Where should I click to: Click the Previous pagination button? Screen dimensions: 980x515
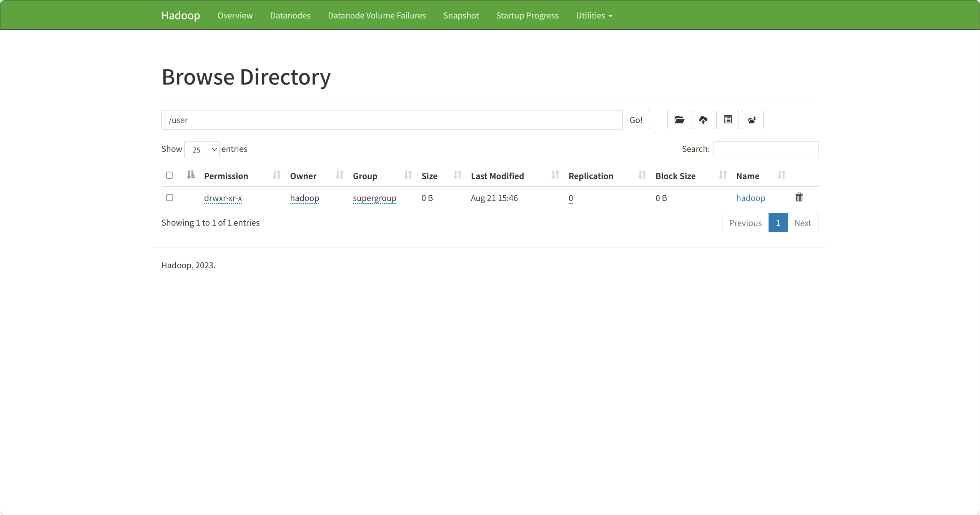click(745, 223)
